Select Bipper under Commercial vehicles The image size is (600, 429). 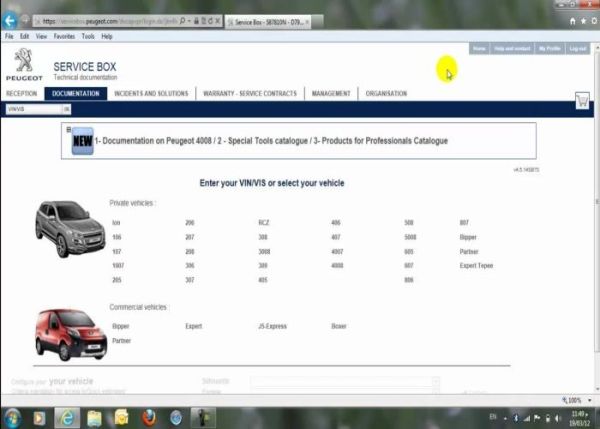(121, 326)
